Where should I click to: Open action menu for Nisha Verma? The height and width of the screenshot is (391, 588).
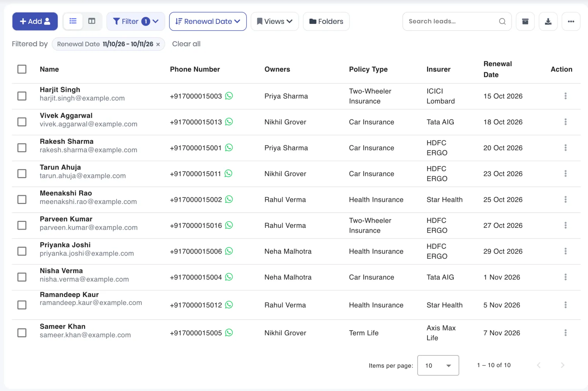coord(565,277)
